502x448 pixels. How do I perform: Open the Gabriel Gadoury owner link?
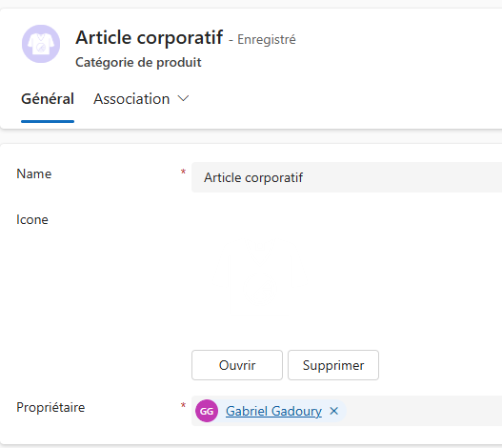coord(273,411)
